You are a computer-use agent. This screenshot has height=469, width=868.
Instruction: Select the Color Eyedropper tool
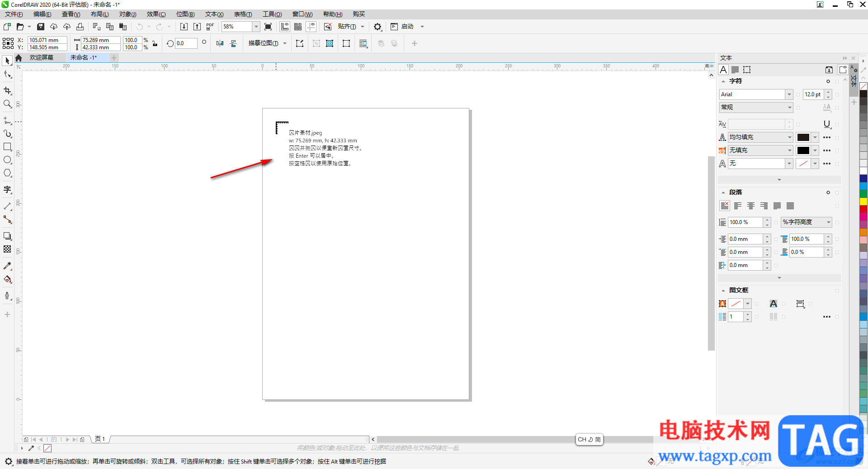7,266
